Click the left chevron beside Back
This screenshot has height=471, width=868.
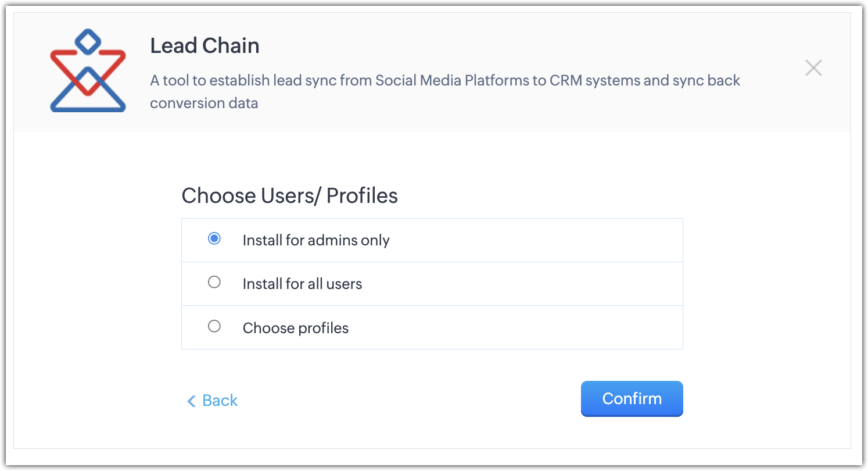click(x=191, y=401)
